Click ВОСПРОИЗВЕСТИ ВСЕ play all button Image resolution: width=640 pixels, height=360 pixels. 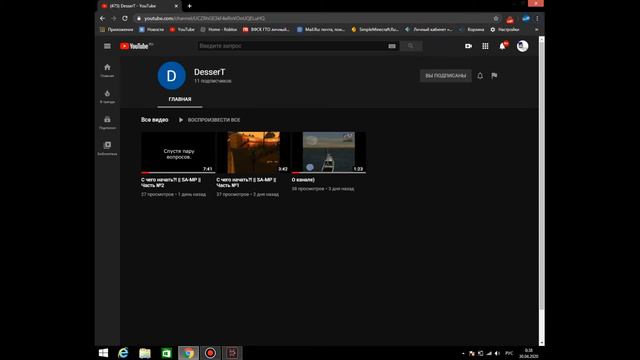pyautogui.click(x=209, y=120)
